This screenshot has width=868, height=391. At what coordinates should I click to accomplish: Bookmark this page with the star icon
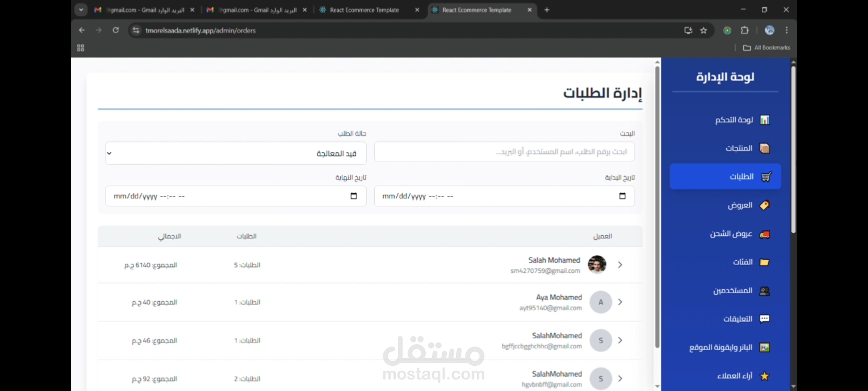click(703, 30)
